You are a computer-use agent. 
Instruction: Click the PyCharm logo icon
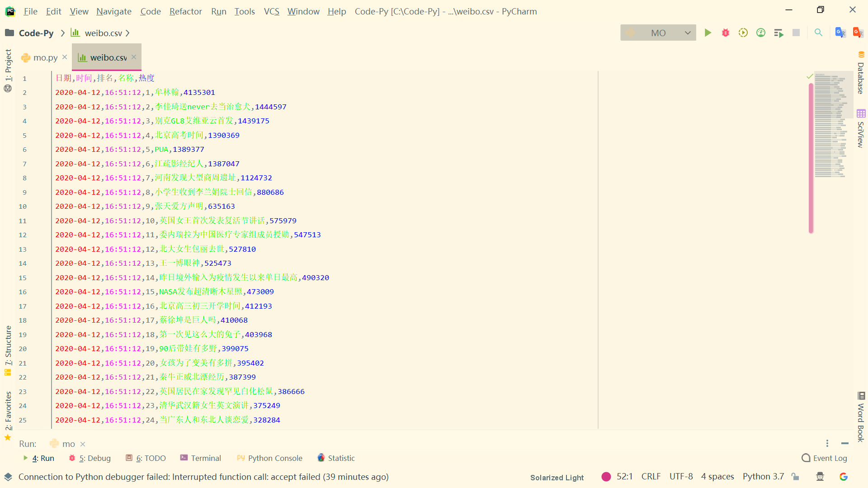(10, 11)
